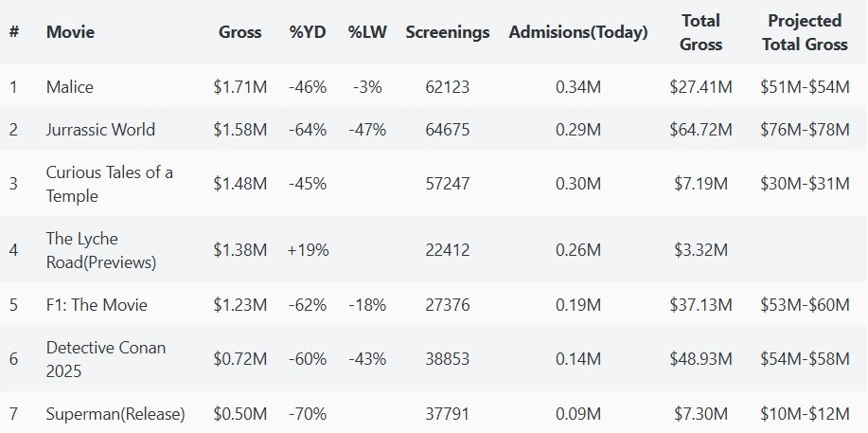
Task: Click Superman gross value $0.50M
Action: coord(240,414)
